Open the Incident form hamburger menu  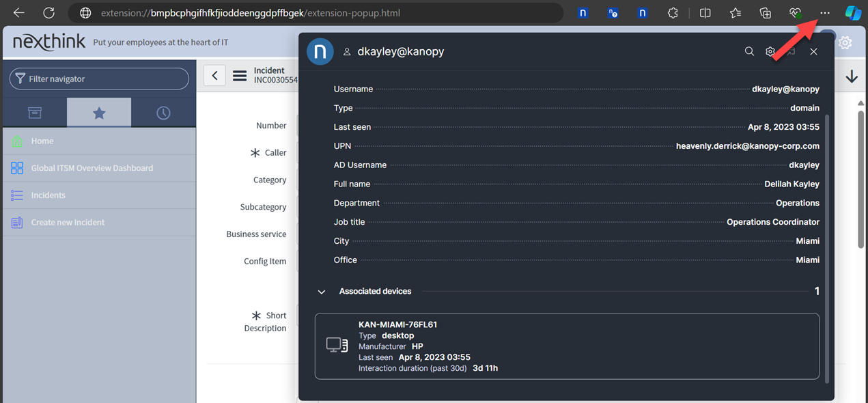point(240,76)
